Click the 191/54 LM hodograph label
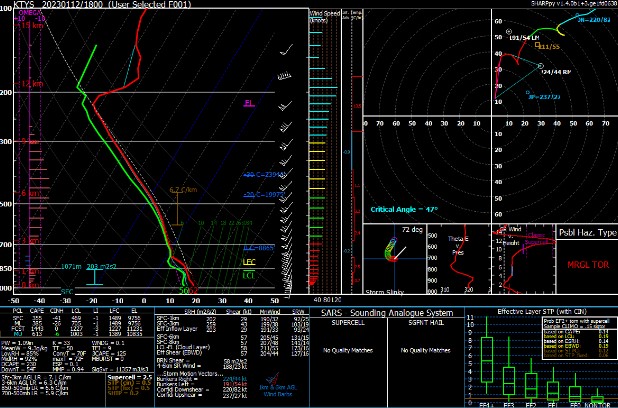This screenshot has width=618, height=408. point(524,38)
